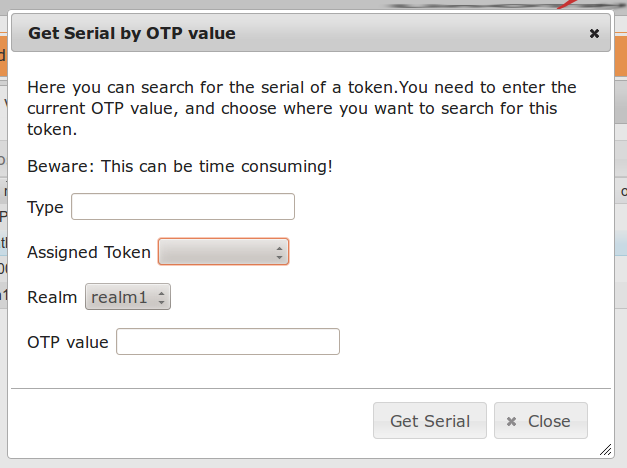Select the realm1 value in Realm box
627x468 pixels.
119,297
